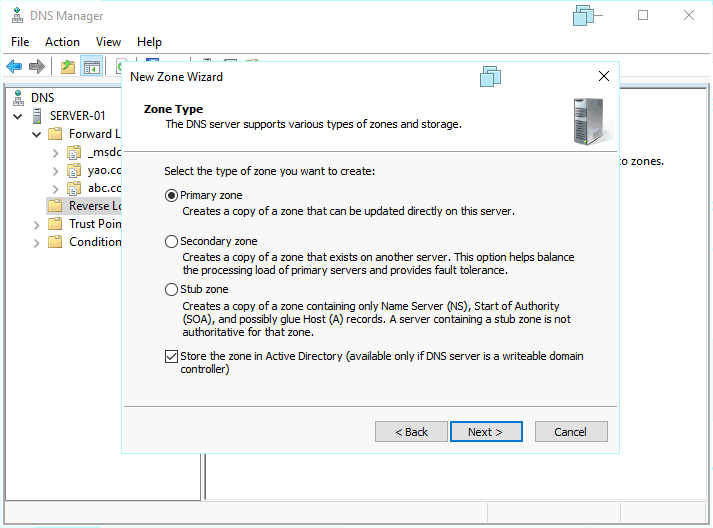
Task: Click the Next button in wizard
Action: click(x=484, y=432)
